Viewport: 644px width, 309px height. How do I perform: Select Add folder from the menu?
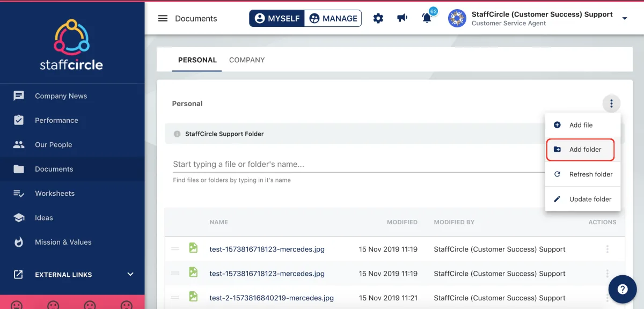583,150
